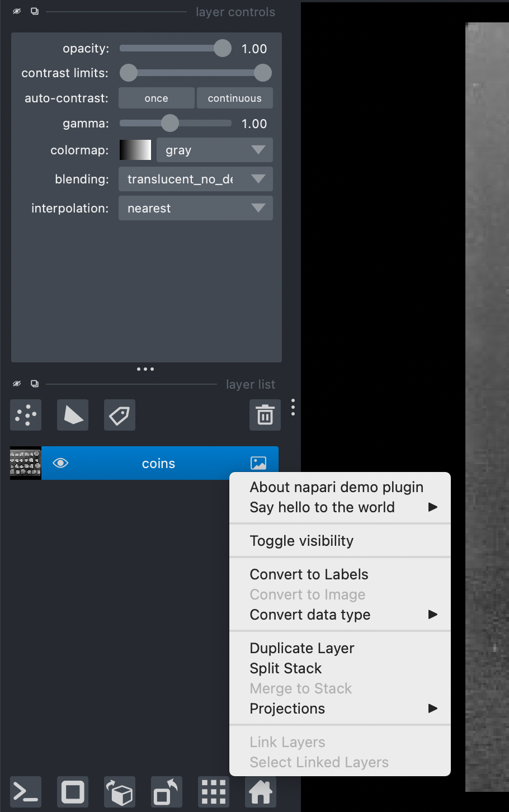This screenshot has width=509, height=812.
Task: Add a new labels layer
Action: click(119, 415)
